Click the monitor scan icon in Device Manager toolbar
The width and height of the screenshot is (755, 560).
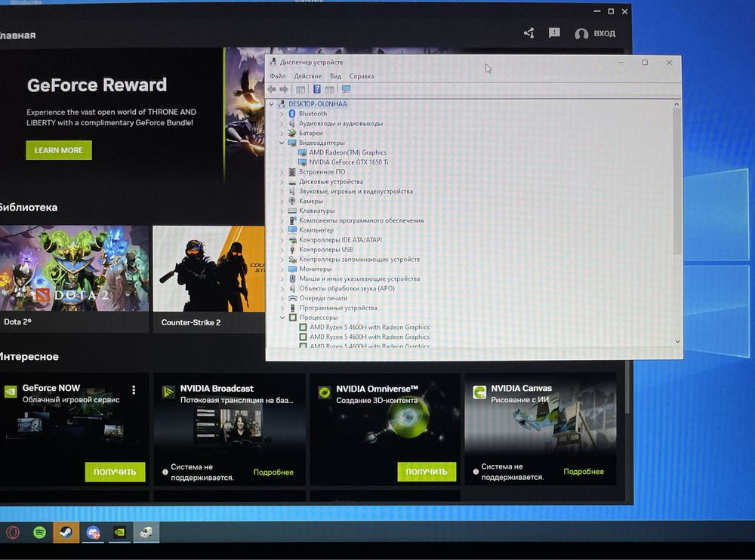click(x=346, y=90)
